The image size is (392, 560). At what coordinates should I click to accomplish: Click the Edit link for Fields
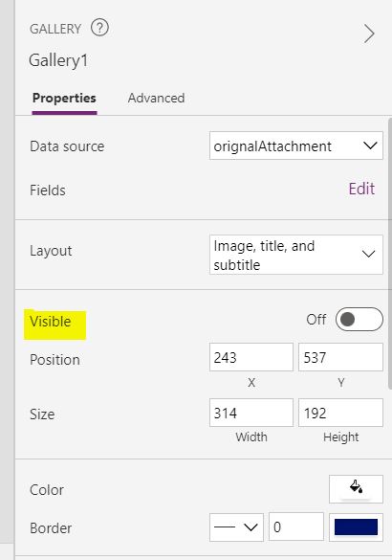pyautogui.click(x=361, y=189)
